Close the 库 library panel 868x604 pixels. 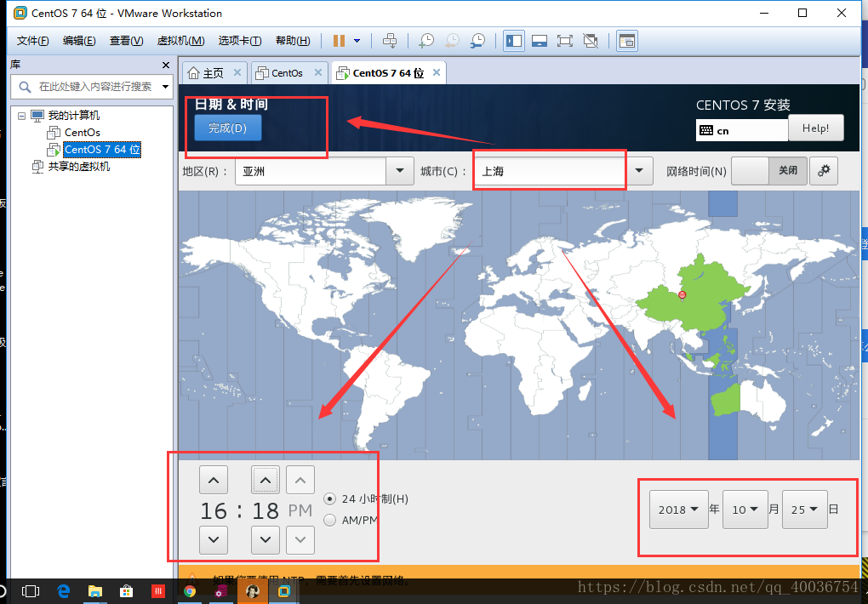(x=166, y=66)
